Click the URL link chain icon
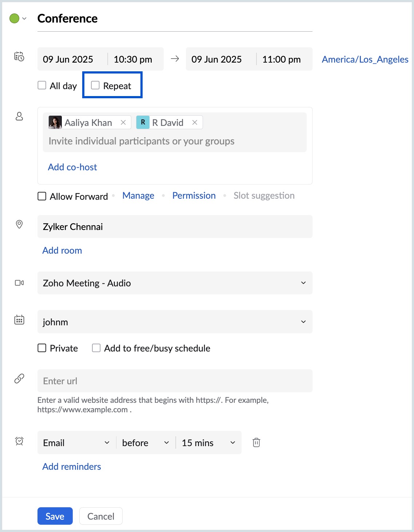 (19, 378)
